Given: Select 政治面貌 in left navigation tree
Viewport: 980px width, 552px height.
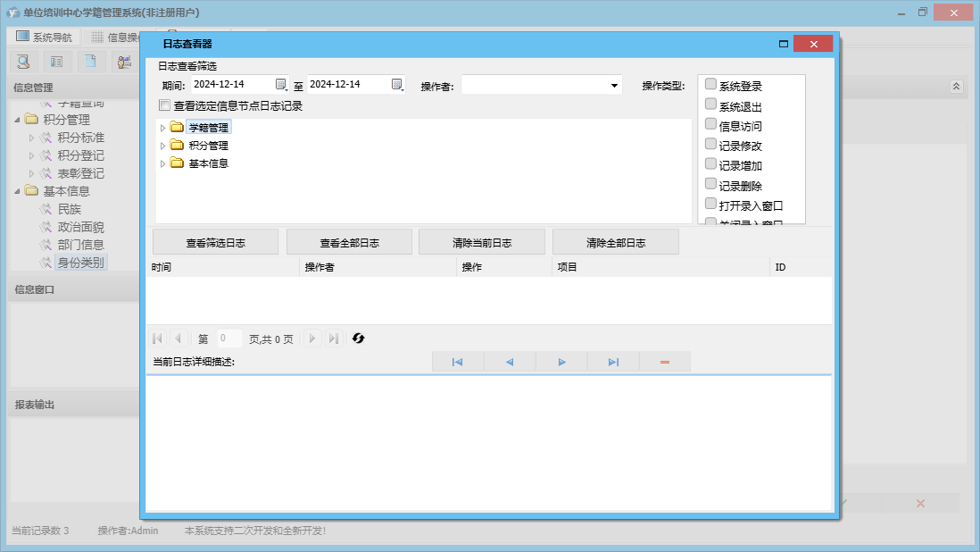Looking at the screenshot, I should point(80,227).
